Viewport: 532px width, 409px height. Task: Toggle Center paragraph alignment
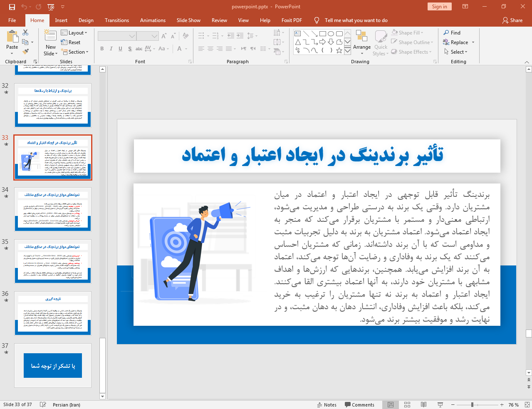210,49
